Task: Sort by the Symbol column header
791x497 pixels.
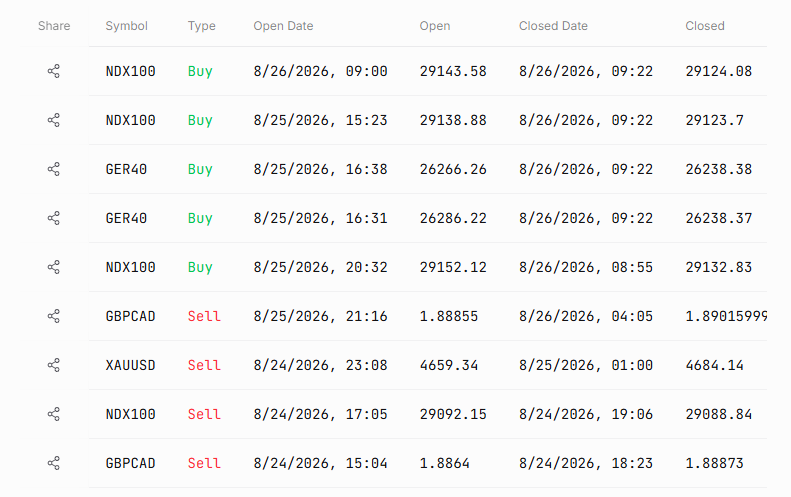Action: coord(126,26)
